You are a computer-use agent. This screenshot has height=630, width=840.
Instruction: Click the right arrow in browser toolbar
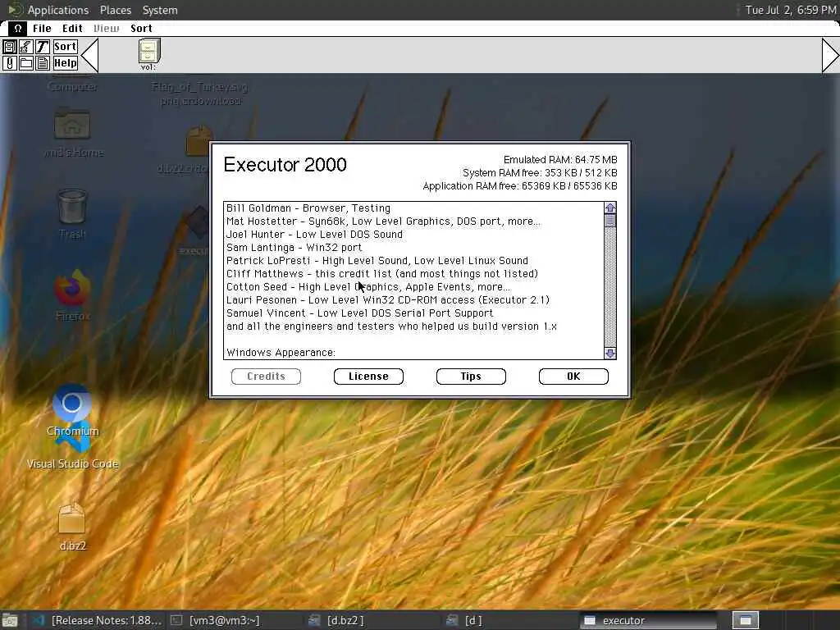(830, 55)
